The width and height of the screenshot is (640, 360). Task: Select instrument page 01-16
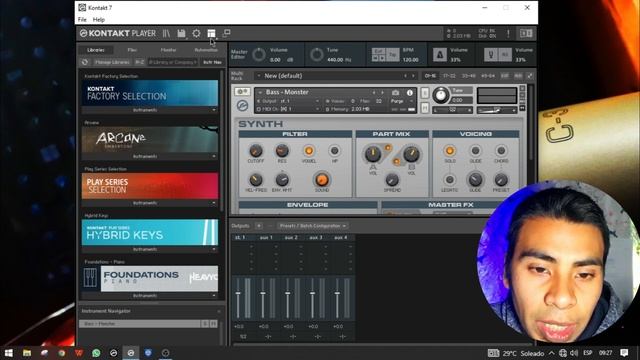coord(430,76)
